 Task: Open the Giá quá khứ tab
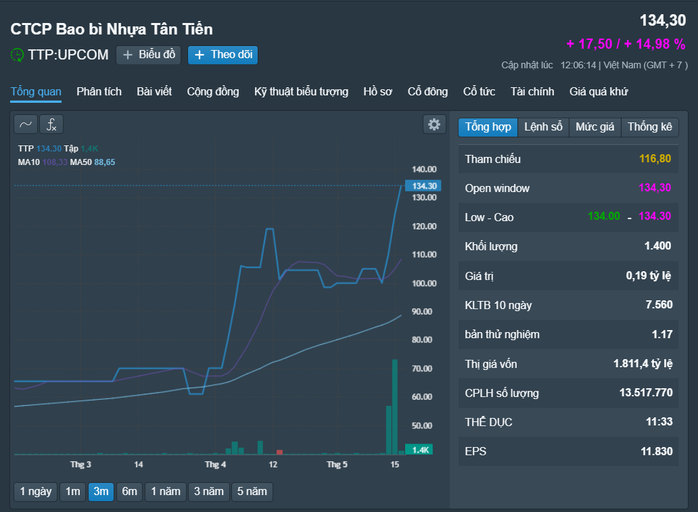(598, 92)
